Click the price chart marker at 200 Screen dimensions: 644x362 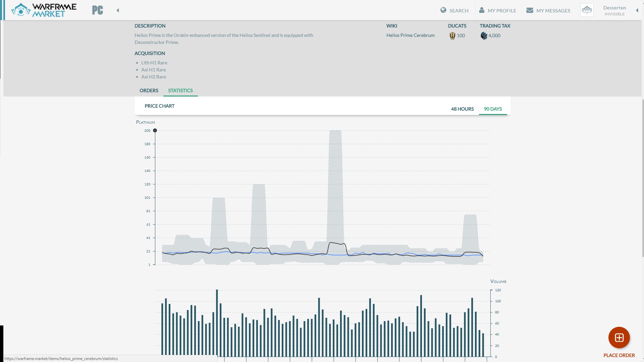point(155,130)
